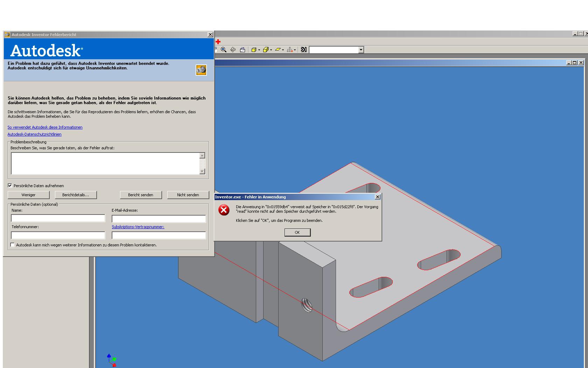This screenshot has height=368, width=588.
Task: Open the component hierarchy dropdown arrow
Action: point(295,50)
